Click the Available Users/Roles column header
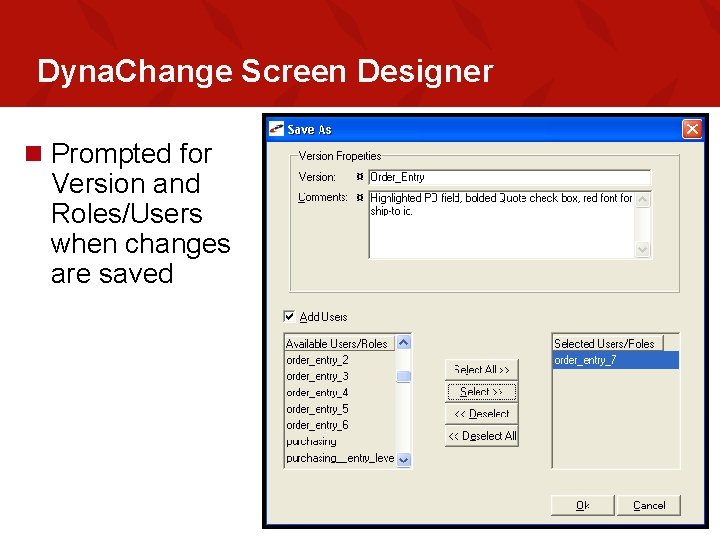The image size is (720, 540). coord(339,343)
